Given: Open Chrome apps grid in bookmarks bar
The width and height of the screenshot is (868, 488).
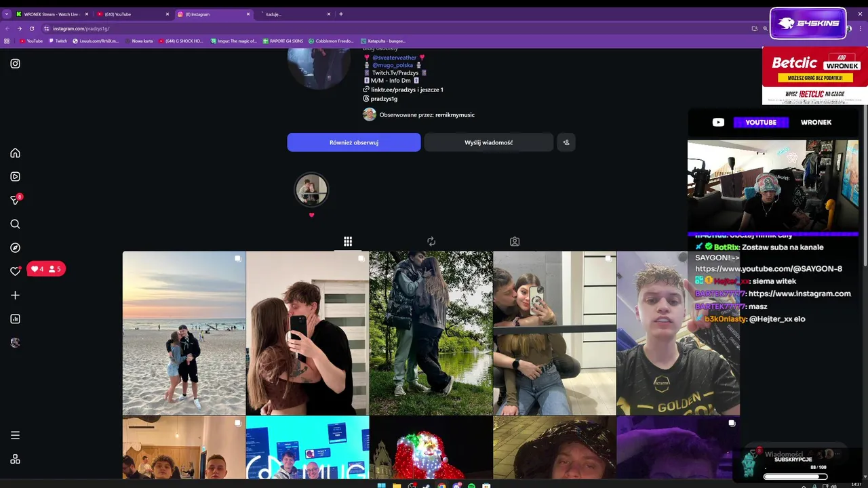Looking at the screenshot, I should 7,41.
